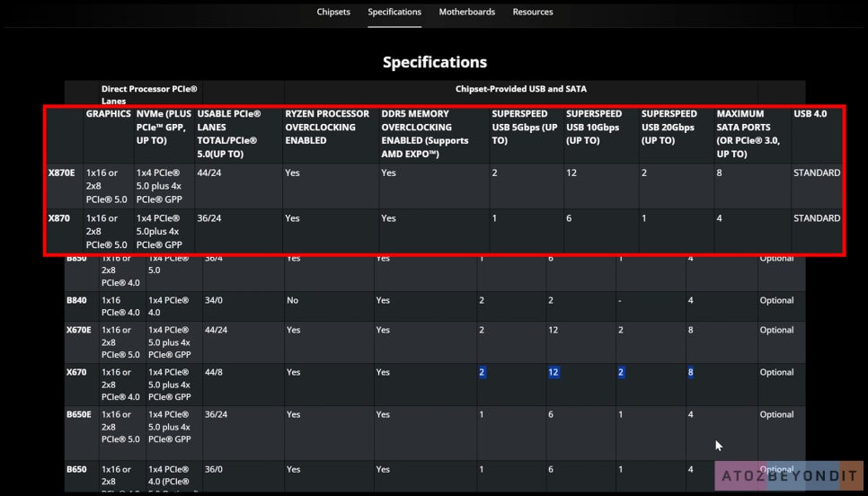Click 'SUPERSPEED USB 20Gbps' column header

(x=669, y=127)
